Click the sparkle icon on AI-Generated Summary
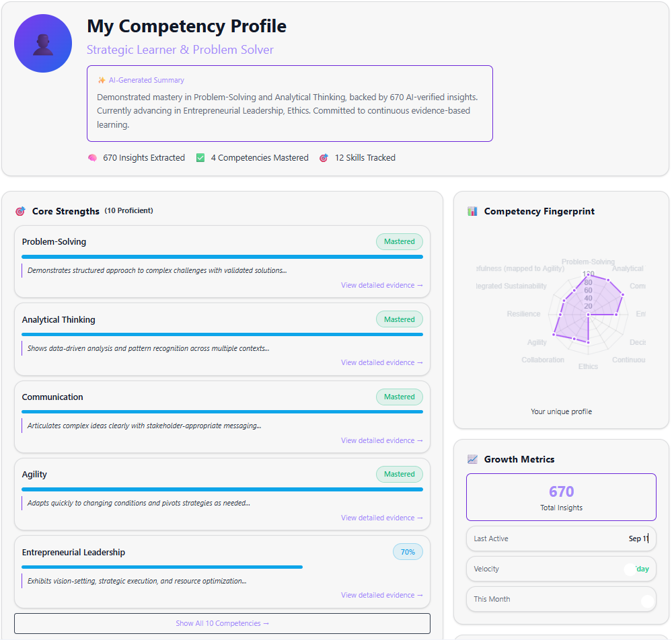 [x=101, y=79]
